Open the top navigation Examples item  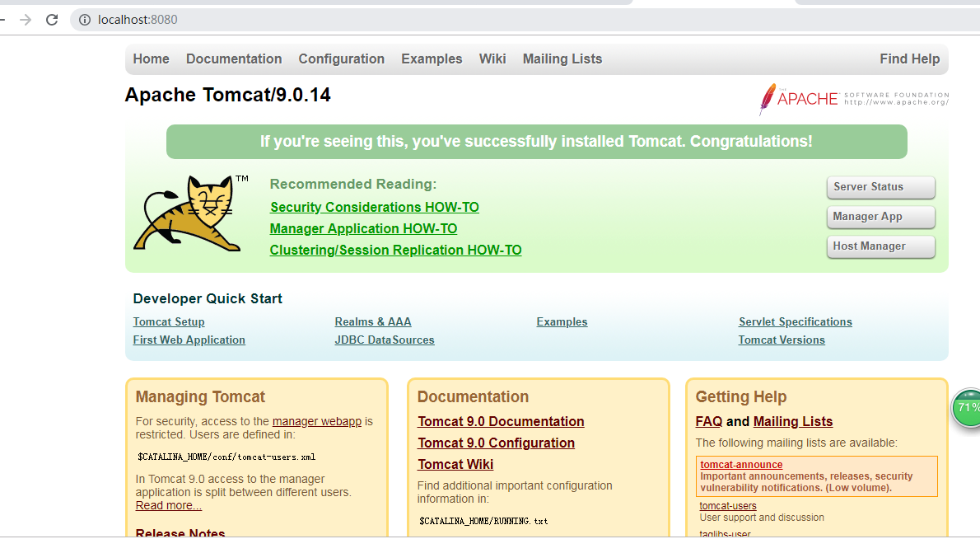(432, 59)
